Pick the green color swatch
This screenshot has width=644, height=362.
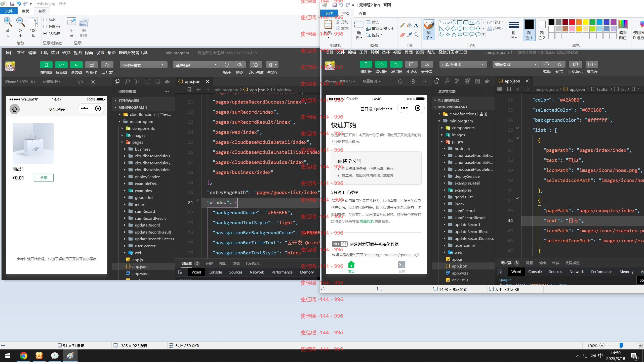[x=592, y=22]
